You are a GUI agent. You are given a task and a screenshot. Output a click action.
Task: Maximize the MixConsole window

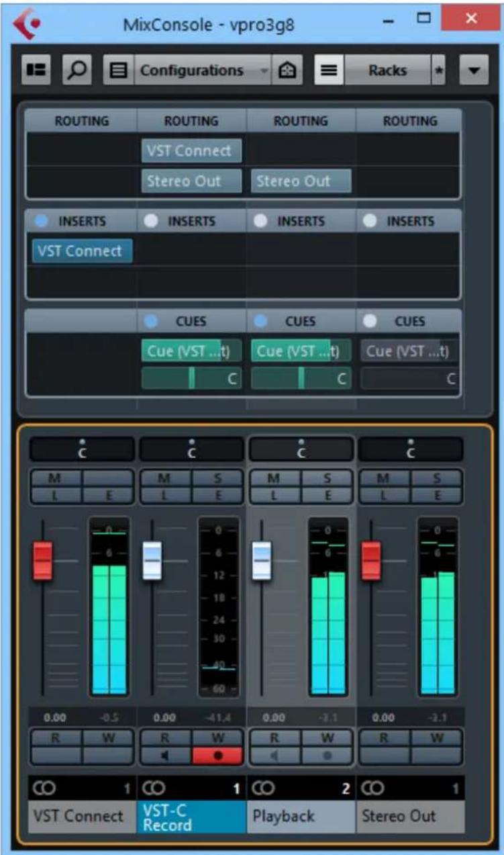click(x=423, y=18)
